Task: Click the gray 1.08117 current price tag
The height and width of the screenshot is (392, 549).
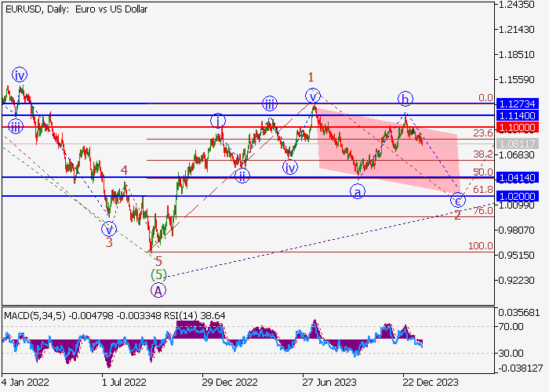Action: click(x=518, y=143)
